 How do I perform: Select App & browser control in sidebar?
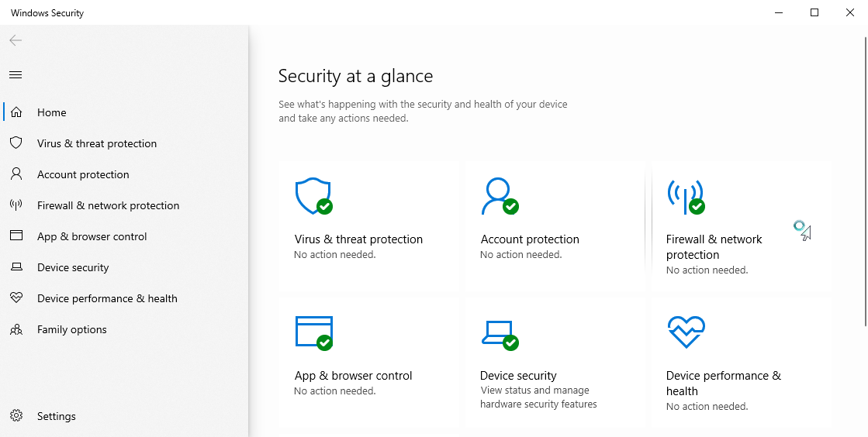tap(124, 236)
